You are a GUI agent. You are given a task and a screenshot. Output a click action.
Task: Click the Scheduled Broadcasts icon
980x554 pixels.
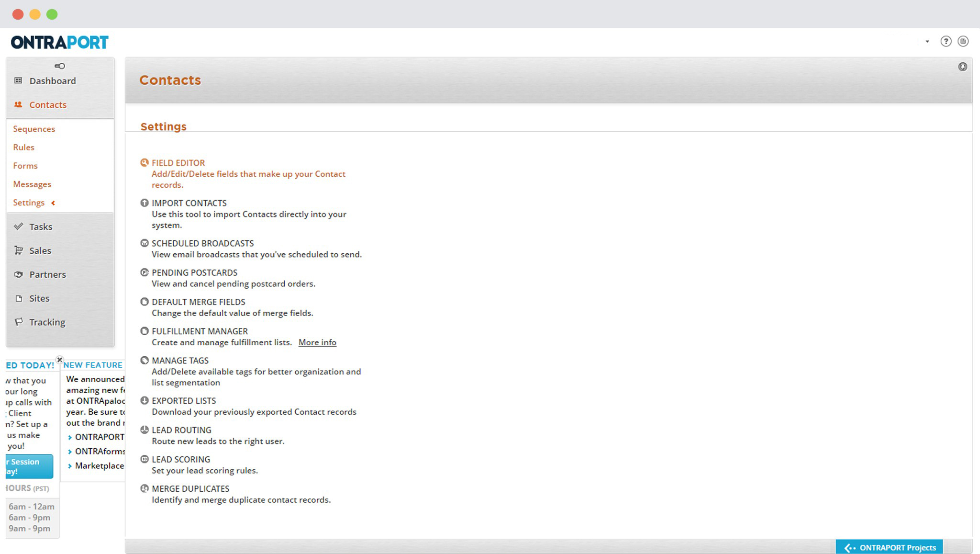(144, 243)
